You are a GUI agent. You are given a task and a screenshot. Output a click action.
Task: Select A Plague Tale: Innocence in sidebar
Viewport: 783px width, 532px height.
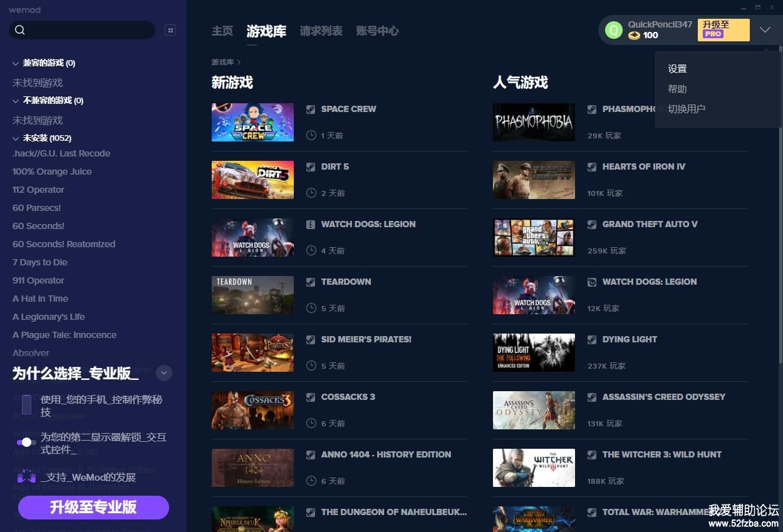pos(65,335)
